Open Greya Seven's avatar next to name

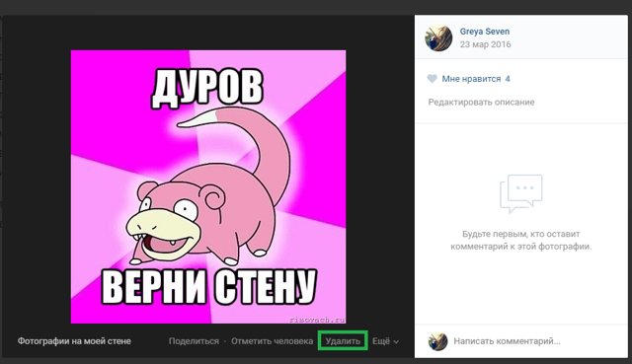coord(438,38)
